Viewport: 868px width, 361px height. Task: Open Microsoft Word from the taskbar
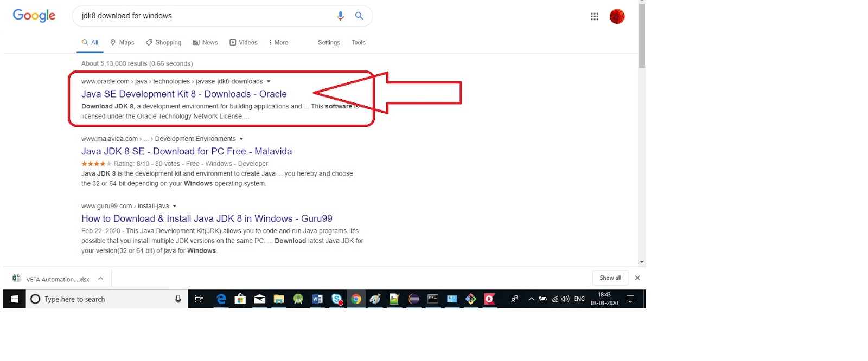tap(317, 299)
